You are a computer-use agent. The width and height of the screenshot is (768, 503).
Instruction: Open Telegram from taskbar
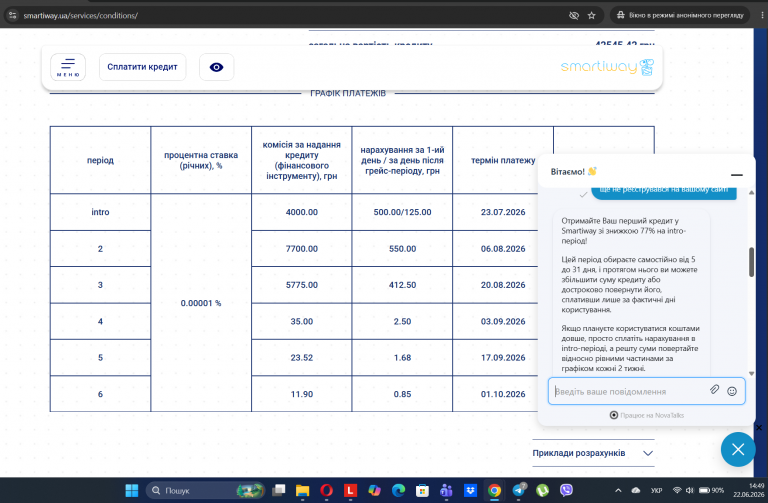(519, 490)
